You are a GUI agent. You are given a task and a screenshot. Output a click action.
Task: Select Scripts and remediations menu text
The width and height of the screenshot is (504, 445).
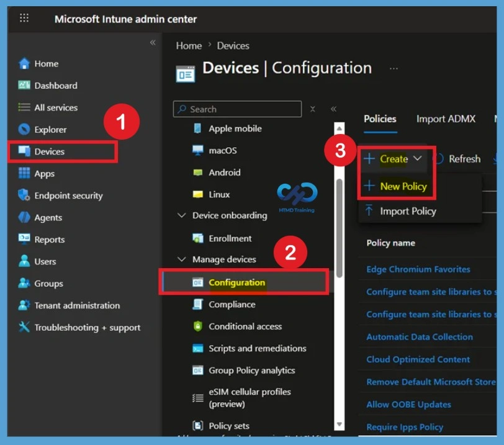(x=258, y=348)
